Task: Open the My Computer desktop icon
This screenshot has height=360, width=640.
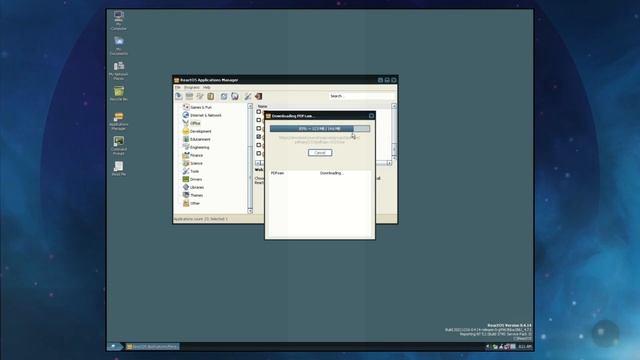Action: point(119,20)
